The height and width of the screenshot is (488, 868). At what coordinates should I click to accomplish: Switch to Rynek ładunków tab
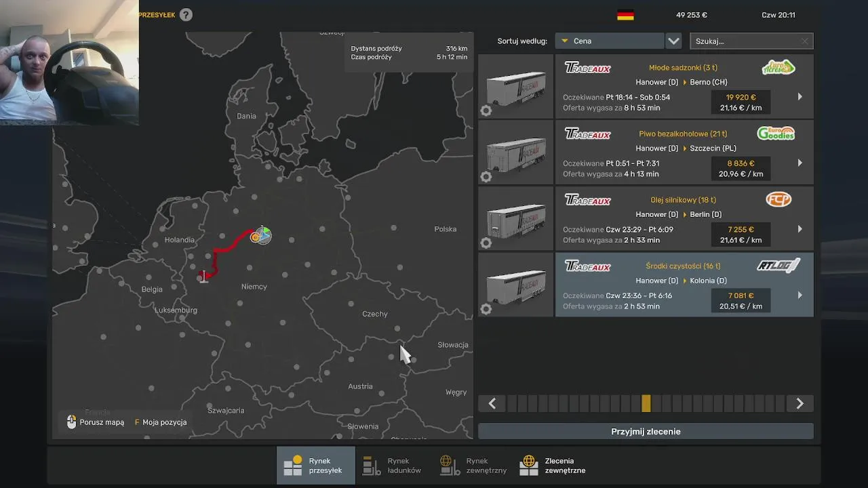pyautogui.click(x=393, y=465)
